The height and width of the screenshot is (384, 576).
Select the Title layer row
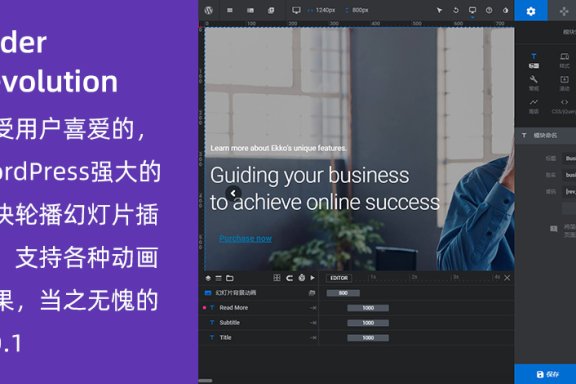pos(259,338)
